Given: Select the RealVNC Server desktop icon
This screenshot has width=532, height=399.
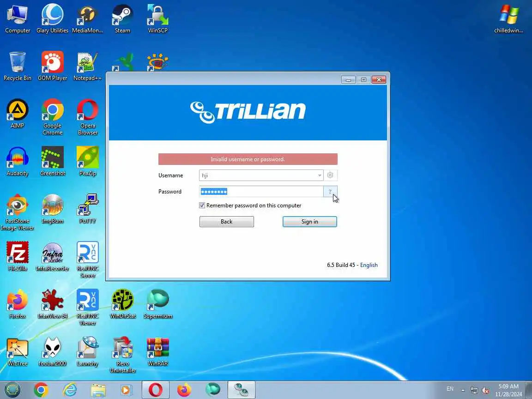Looking at the screenshot, I should click(88, 260).
